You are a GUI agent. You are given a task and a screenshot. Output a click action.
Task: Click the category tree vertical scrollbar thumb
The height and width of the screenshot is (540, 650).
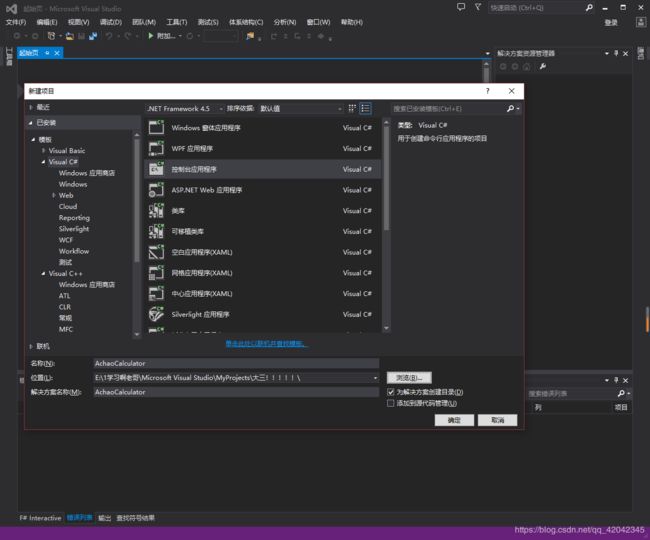tap(137, 201)
